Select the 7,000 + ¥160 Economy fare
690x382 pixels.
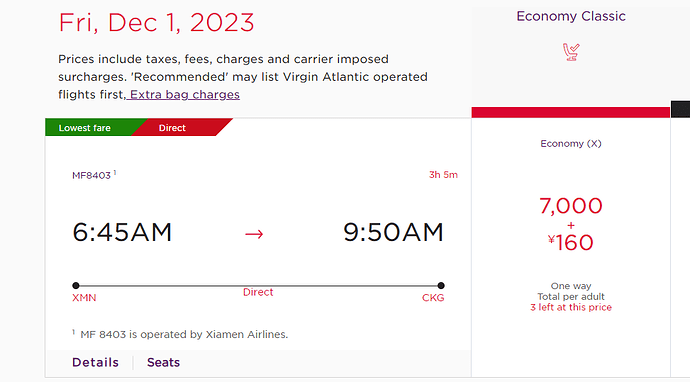[571, 224]
